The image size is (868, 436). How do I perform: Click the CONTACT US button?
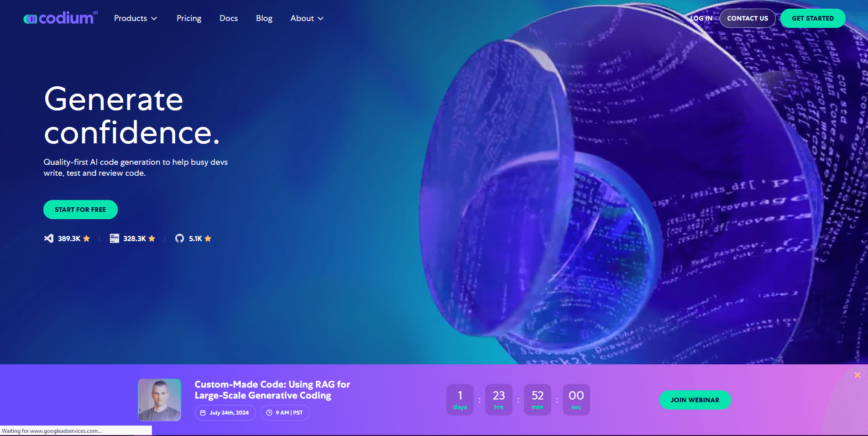click(x=748, y=18)
